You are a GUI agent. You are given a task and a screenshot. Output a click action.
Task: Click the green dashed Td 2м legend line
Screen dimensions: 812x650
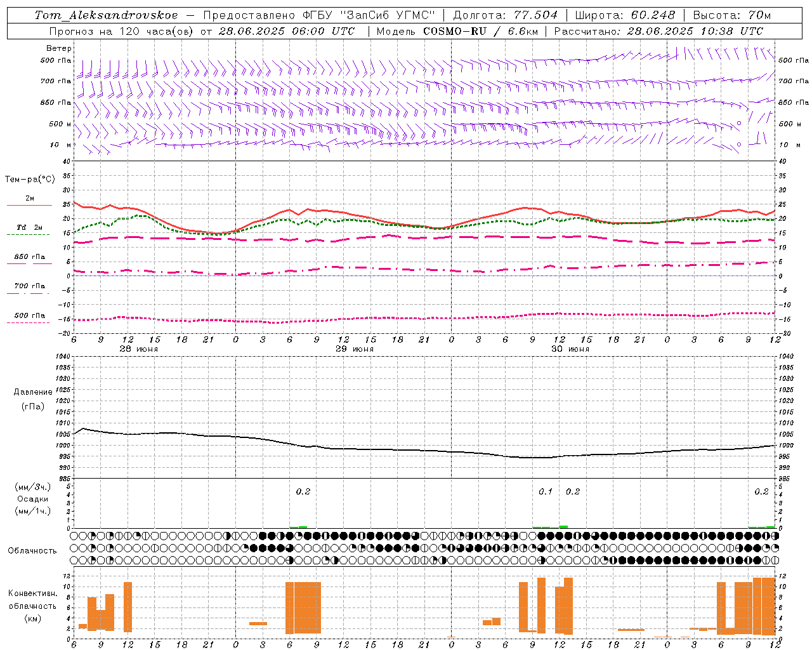(x=29, y=234)
